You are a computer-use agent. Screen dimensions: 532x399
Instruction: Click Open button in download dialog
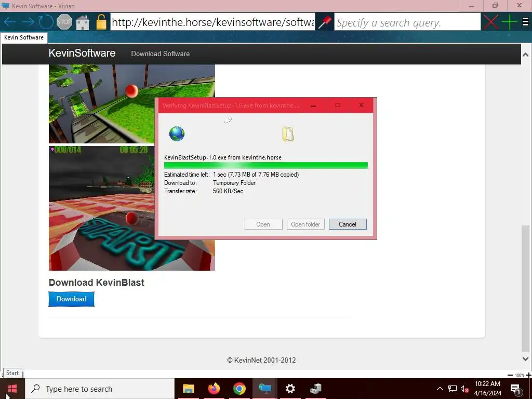(263, 224)
